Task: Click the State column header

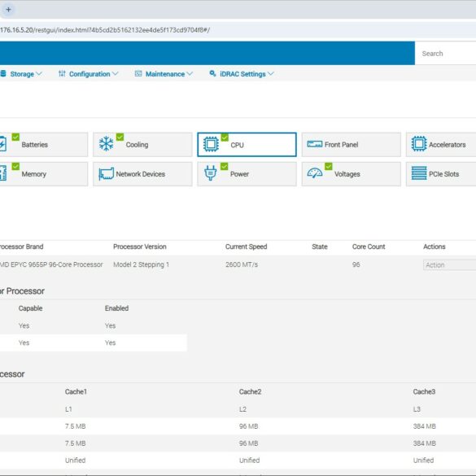Action: click(320, 247)
